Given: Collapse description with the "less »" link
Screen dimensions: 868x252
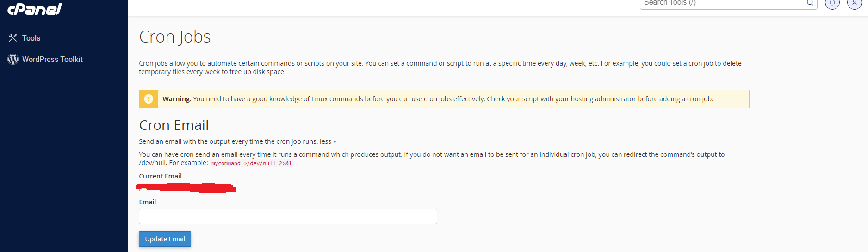Looking at the screenshot, I should tap(328, 141).
